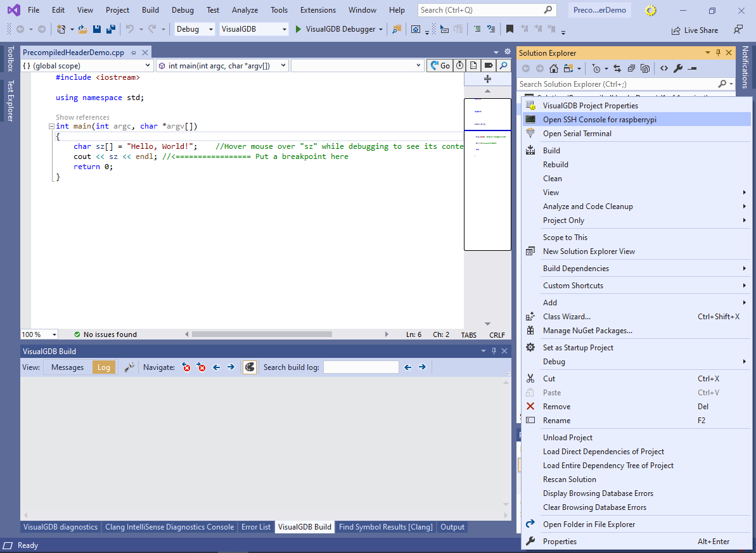The height and width of the screenshot is (553, 756).
Task: Open the VisualGDB platform dropdown
Action: pyautogui.click(x=253, y=29)
